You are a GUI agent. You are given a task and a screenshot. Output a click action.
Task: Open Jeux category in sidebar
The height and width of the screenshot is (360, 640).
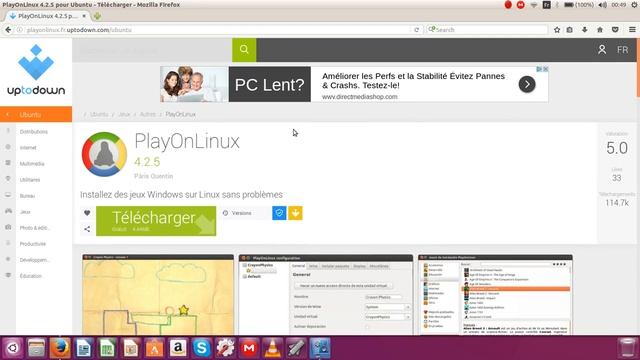[25, 212]
